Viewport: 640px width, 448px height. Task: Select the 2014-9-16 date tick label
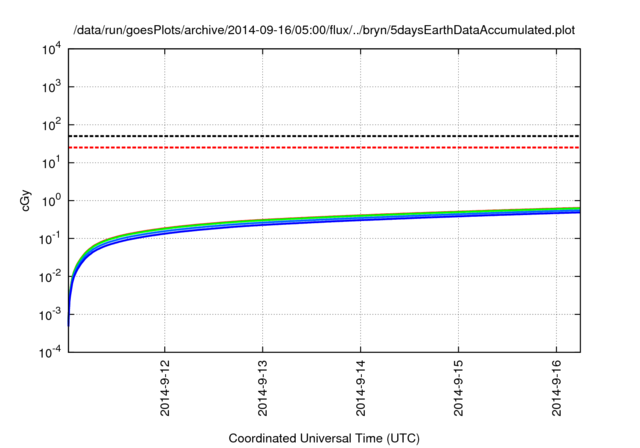click(556, 388)
